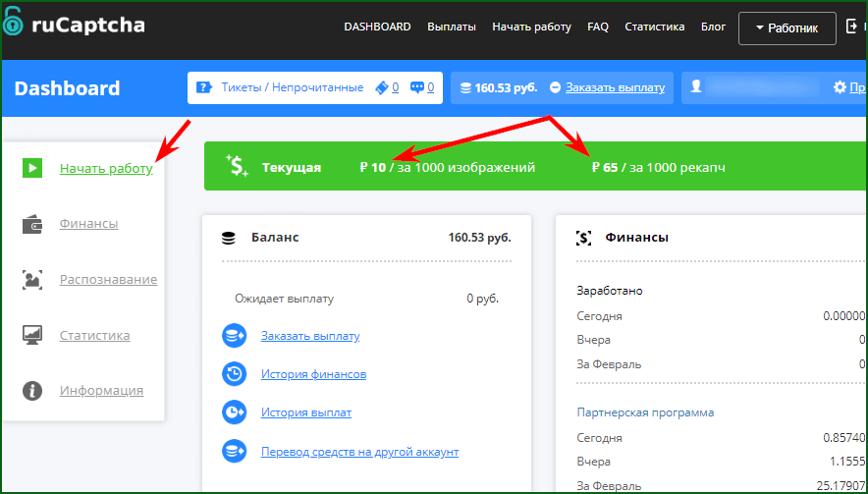868x494 pixels.
Task: Click the settings gear icon in header
Action: click(840, 87)
